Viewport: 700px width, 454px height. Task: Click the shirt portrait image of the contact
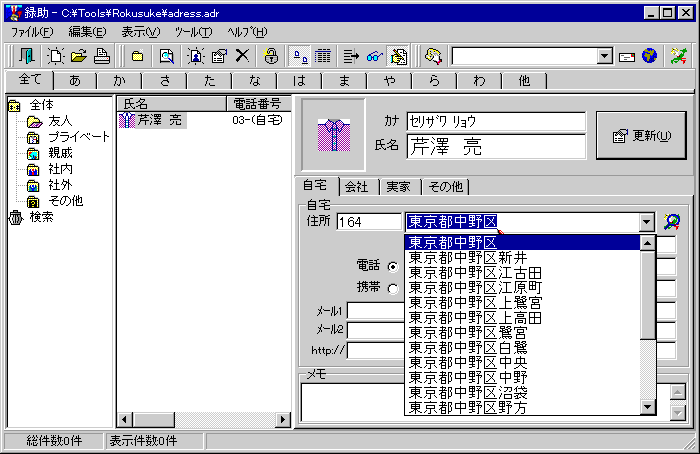[333, 135]
